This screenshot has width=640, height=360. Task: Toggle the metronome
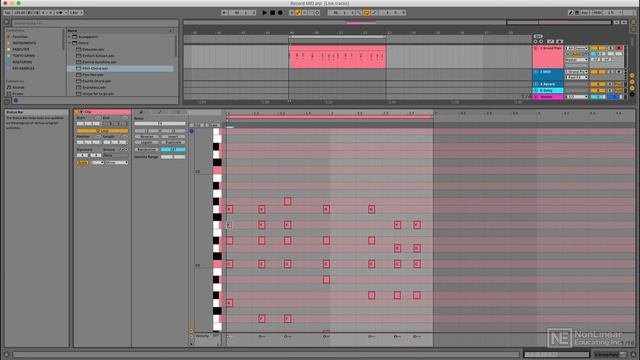coord(59,13)
